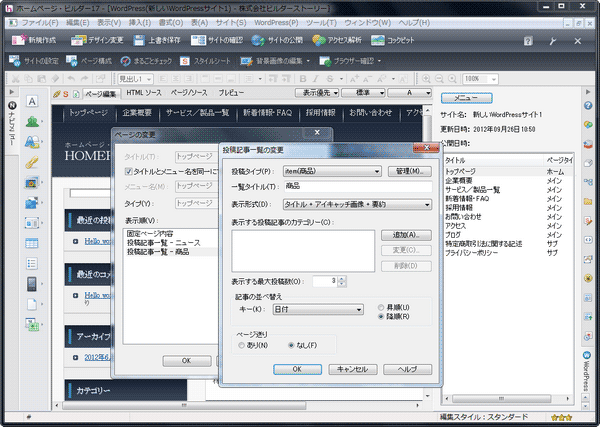Click the 追加(A) category button
This screenshot has width=600, height=427.
click(406, 235)
